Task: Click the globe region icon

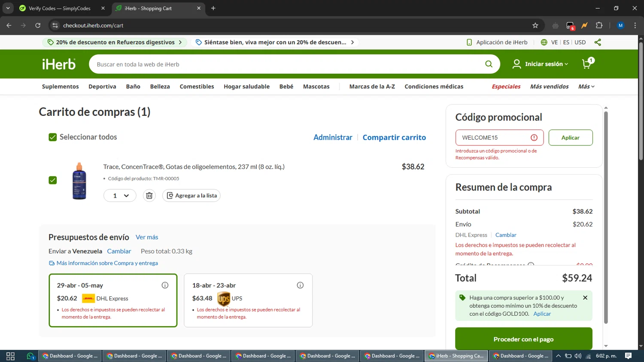Action: 544,42
